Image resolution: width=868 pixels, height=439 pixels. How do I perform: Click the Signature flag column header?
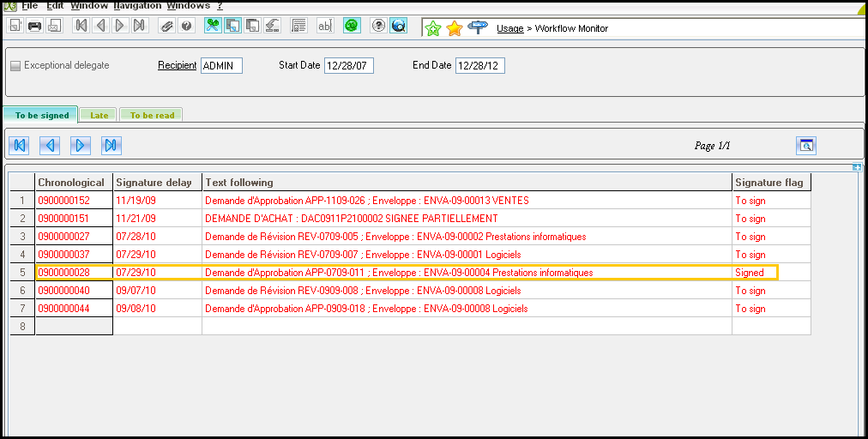(772, 182)
